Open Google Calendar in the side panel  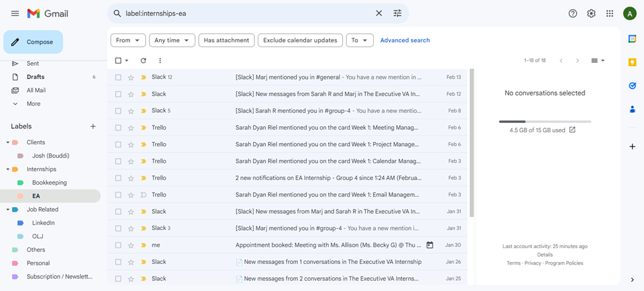click(632, 39)
